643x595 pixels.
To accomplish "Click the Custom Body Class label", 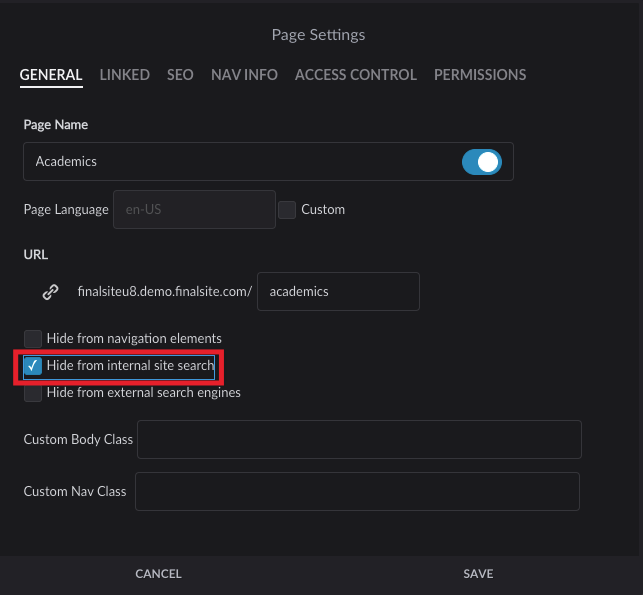I will 78,440.
